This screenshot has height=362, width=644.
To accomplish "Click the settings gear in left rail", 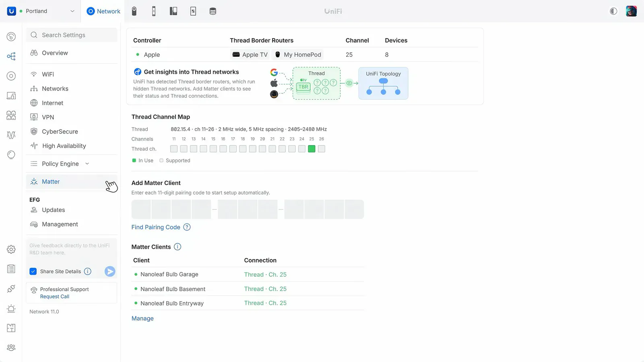I will (11, 249).
